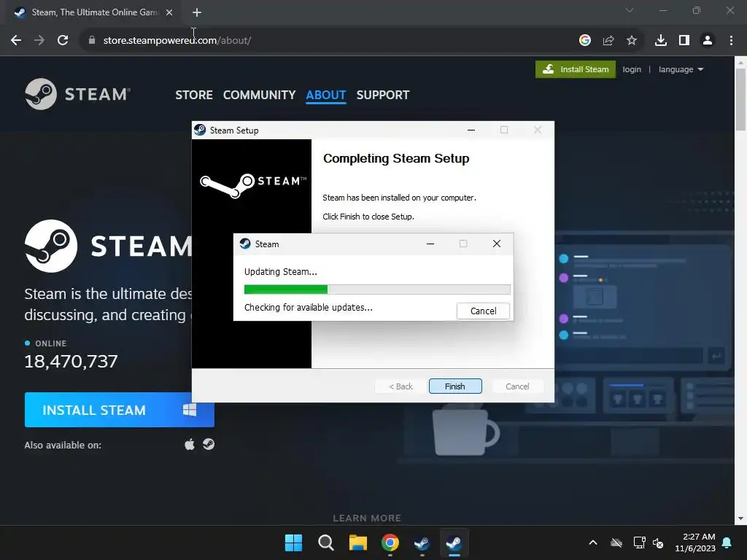The image size is (747, 560).
Task: Click Cancel in the Updating Steam dialog
Action: 483,311
